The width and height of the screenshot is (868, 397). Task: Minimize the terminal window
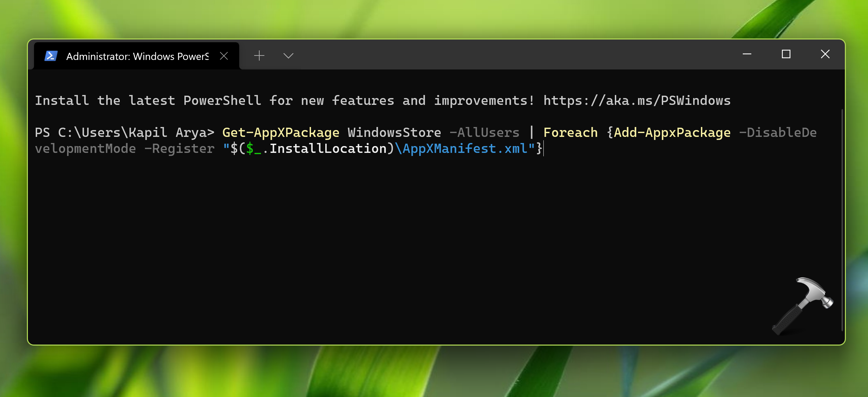(x=747, y=54)
